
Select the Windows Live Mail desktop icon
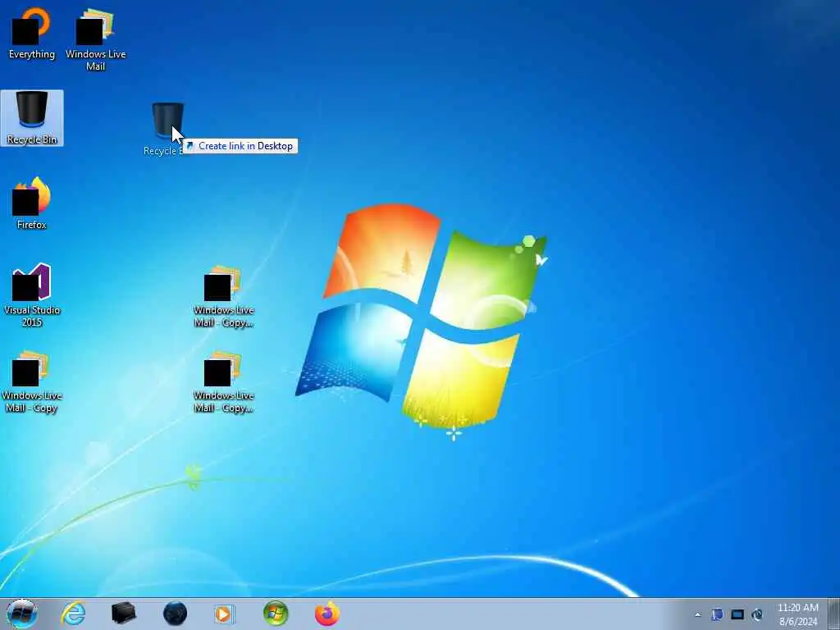(x=95, y=39)
